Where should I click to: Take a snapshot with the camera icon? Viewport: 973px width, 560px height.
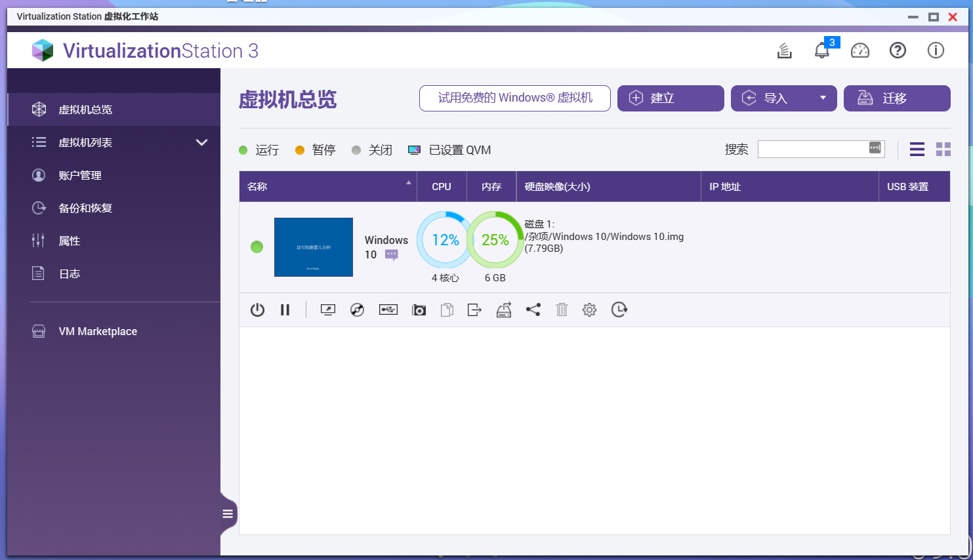(x=419, y=310)
